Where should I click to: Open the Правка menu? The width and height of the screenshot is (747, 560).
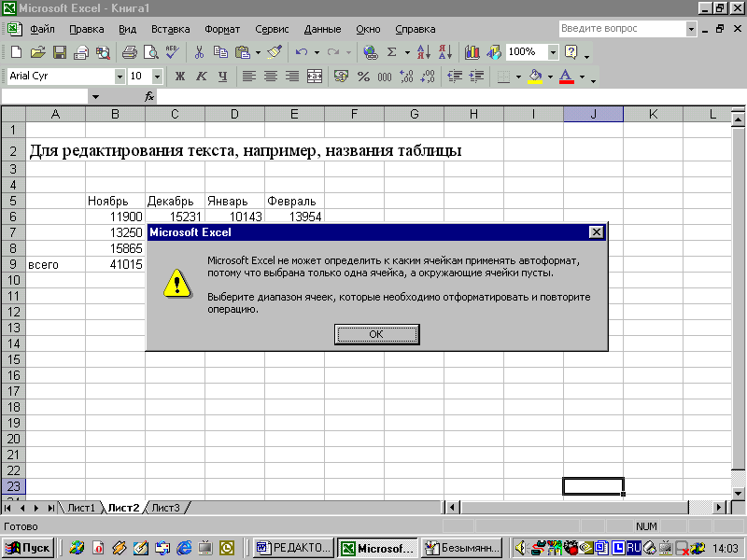(87, 29)
